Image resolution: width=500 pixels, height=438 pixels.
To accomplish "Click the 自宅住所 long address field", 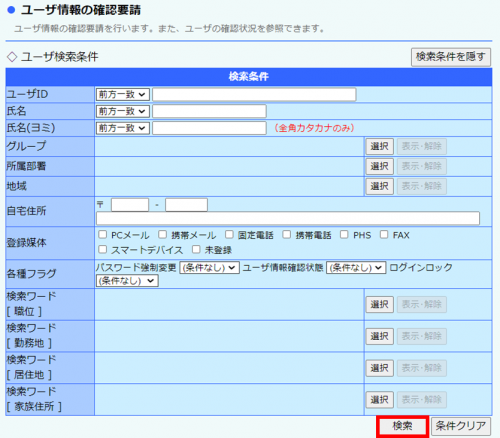I will 288,219.
